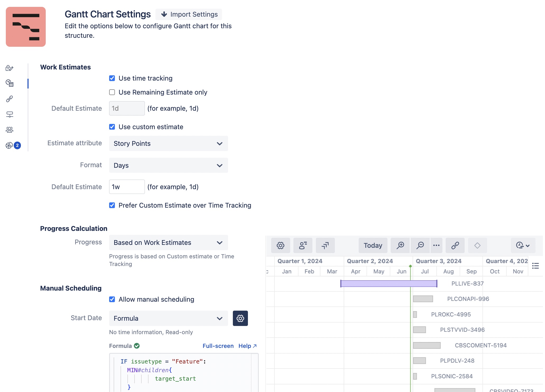Click the link icon in the Gantt toolbar
545x392 pixels.
[x=455, y=245]
